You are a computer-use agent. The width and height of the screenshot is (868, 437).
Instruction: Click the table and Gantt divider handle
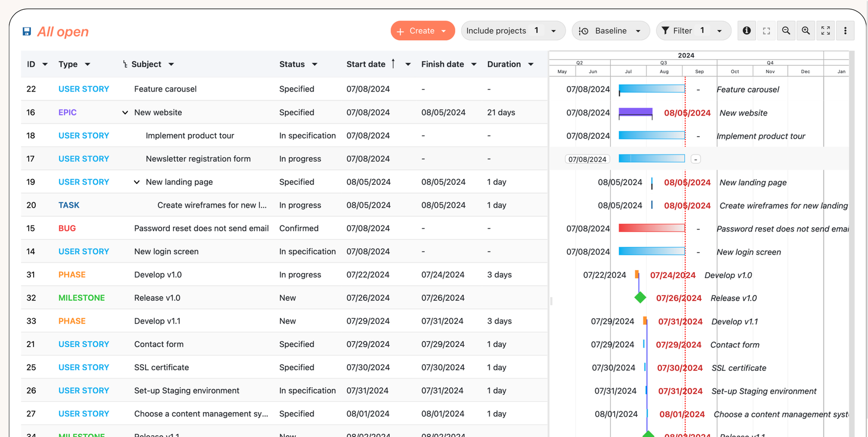coord(551,301)
